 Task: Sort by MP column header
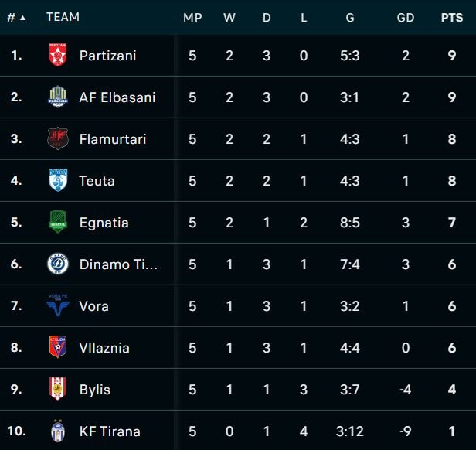click(x=192, y=17)
